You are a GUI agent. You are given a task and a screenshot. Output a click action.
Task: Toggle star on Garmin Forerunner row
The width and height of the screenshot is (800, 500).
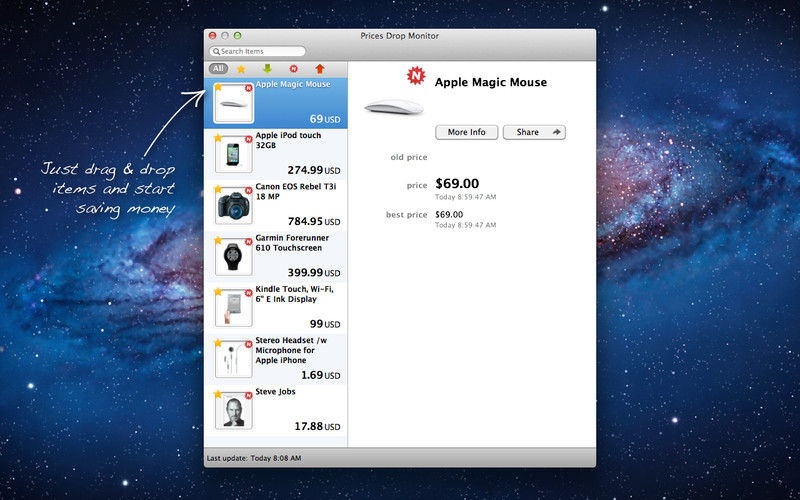point(218,240)
